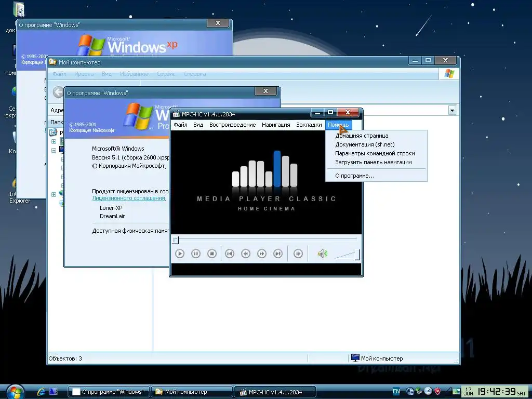Click the Мой компьютер window title icon

pyautogui.click(x=52, y=62)
